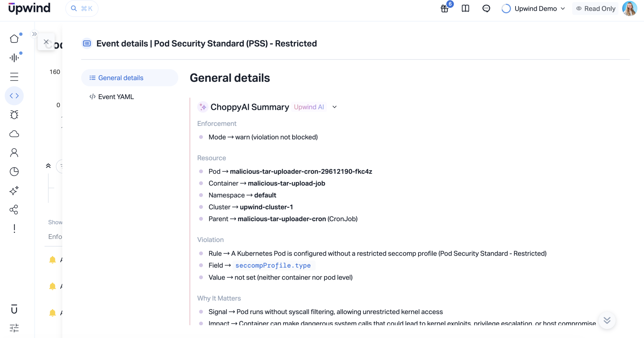This screenshot has width=644, height=338.
Task: Open the chat support icon
Action: coord(486,9)
